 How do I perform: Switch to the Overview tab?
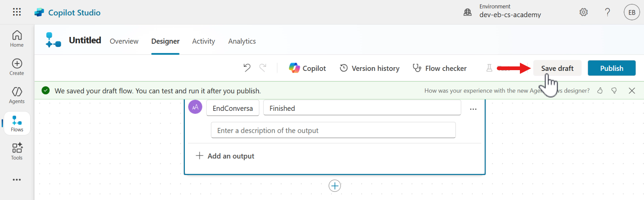[124, 41]
